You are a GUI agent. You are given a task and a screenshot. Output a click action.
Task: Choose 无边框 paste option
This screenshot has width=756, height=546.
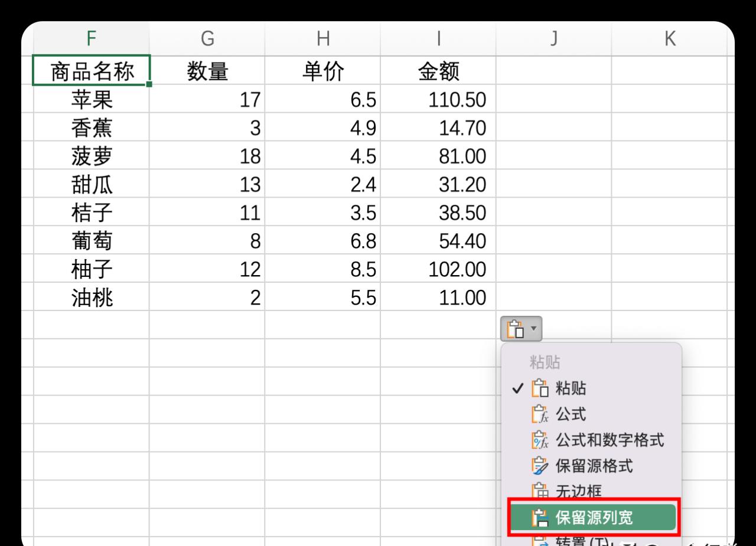point(591,491)
